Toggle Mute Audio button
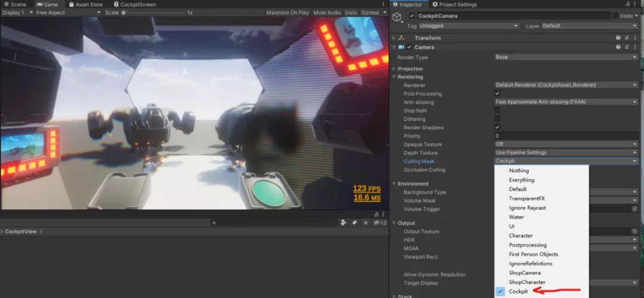This screenshot has height=298, width=644. coord(327,13)
